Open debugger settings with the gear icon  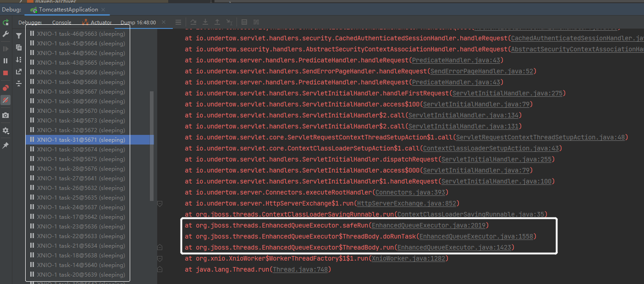click(x=6, y=131)
